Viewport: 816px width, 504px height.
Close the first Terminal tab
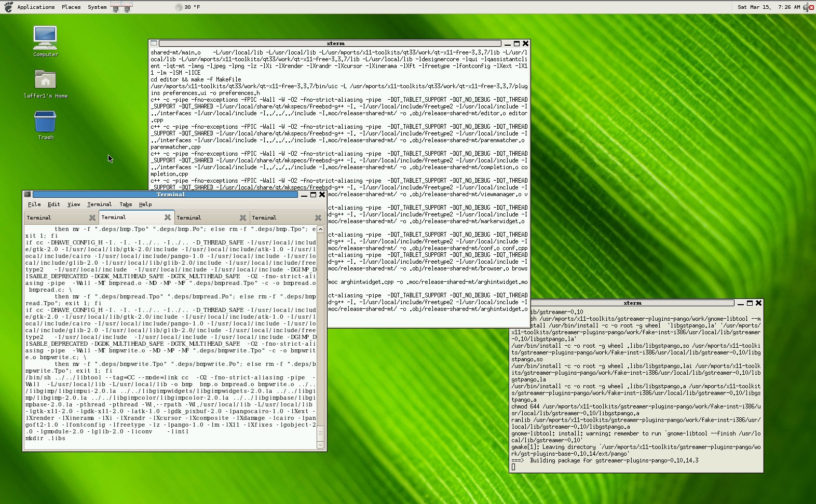(92, 218)
